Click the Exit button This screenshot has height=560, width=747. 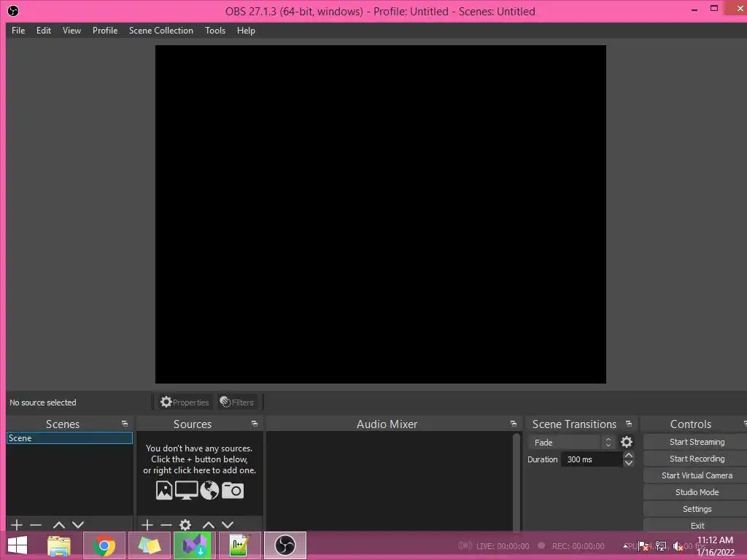(695, 525)
